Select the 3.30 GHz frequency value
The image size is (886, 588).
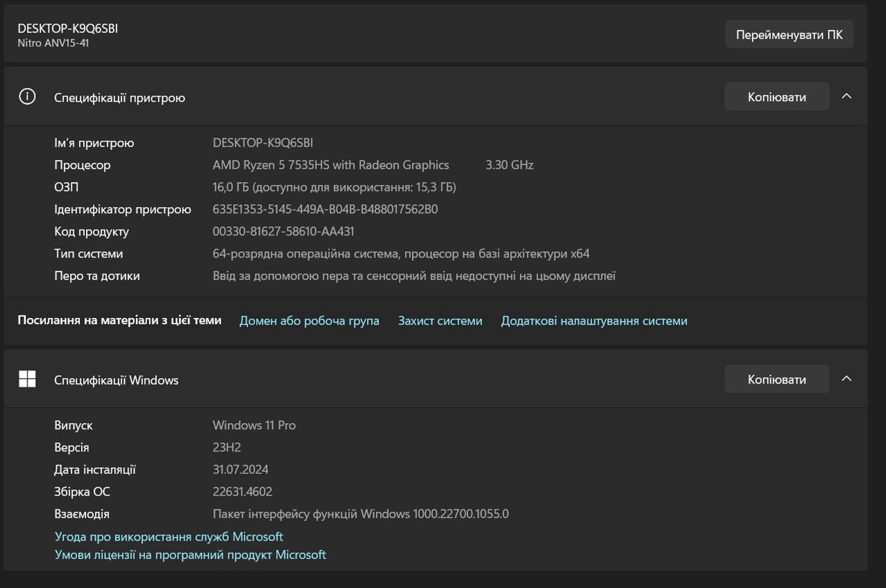coord(509,165)
